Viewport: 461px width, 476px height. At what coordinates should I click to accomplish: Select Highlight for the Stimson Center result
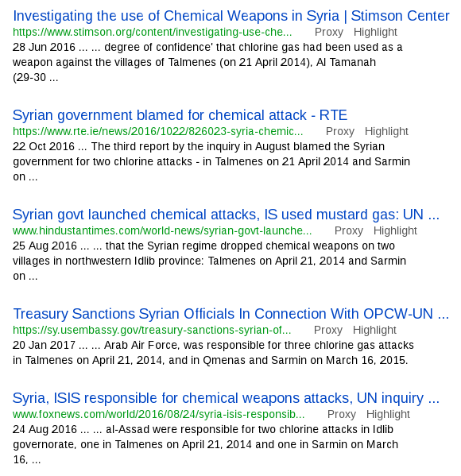click(375, 32)
